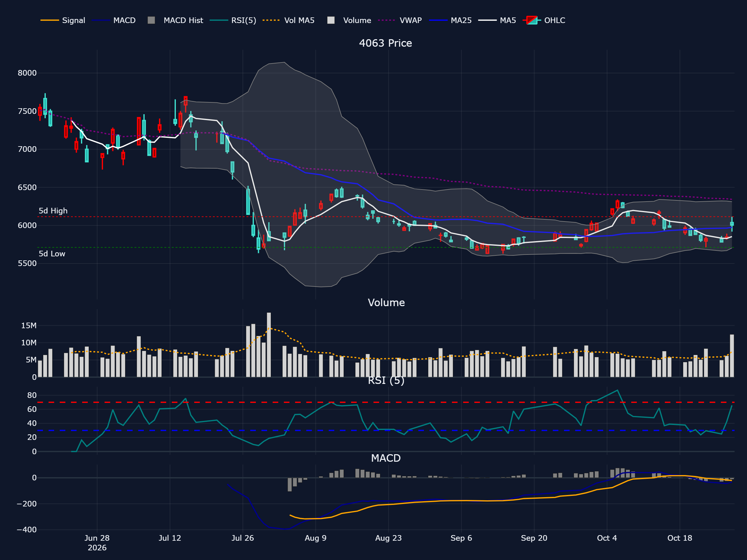Click the '4063 Price' chart title
The height and width of the screenshot is (560, 747).
(385, 43)
